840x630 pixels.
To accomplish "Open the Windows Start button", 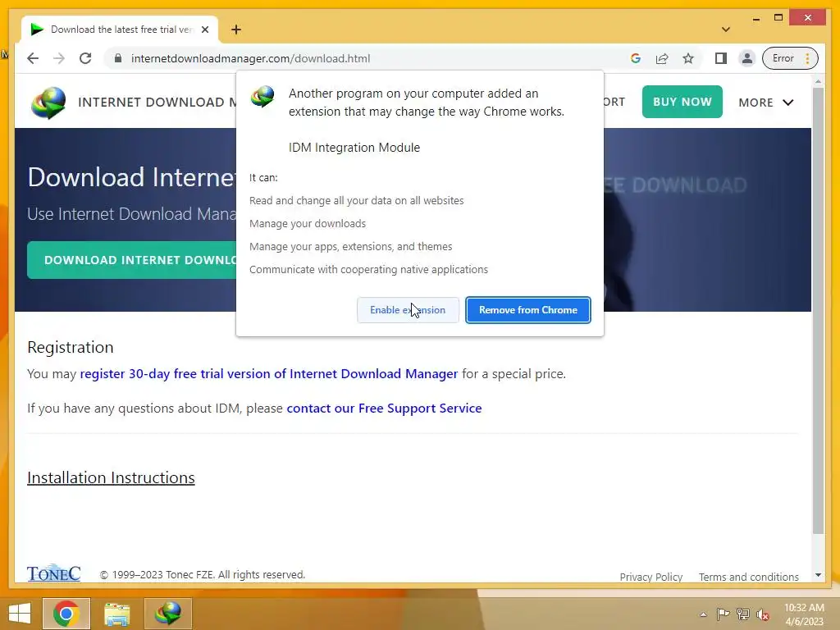I will (20, 614).
